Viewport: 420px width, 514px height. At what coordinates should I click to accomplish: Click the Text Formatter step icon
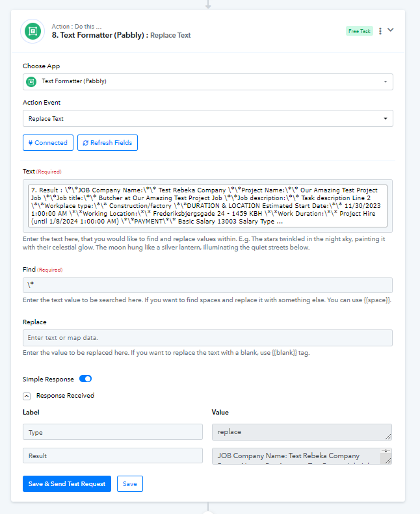(33, 31)
